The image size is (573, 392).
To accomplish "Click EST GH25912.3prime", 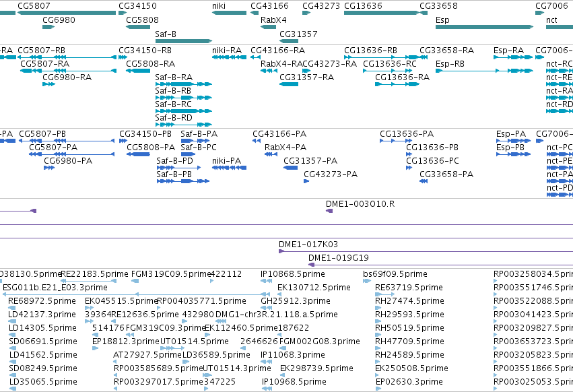I will (x=266, y=308).
